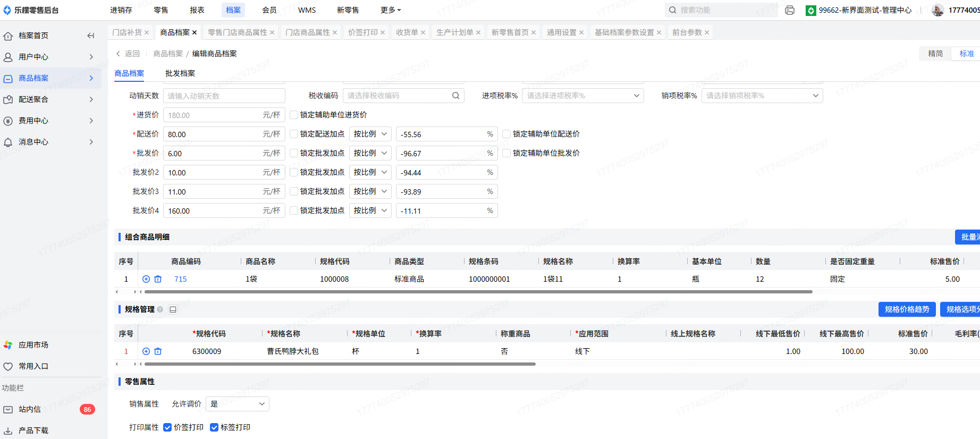Image resolution: width=980 pixels, height=439 pixels.
Task: Open the 销项税率% dropdown
Action: tap(762, 96)
